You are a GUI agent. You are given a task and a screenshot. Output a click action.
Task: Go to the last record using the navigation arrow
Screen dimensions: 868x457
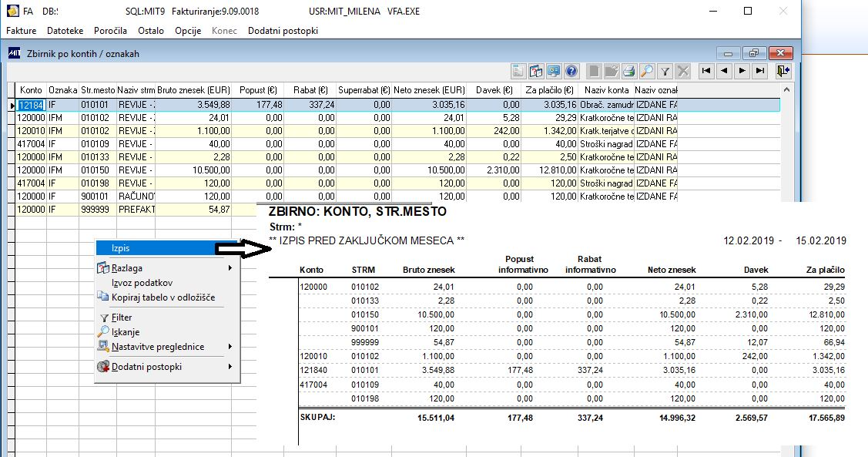(x=760, y=72)
